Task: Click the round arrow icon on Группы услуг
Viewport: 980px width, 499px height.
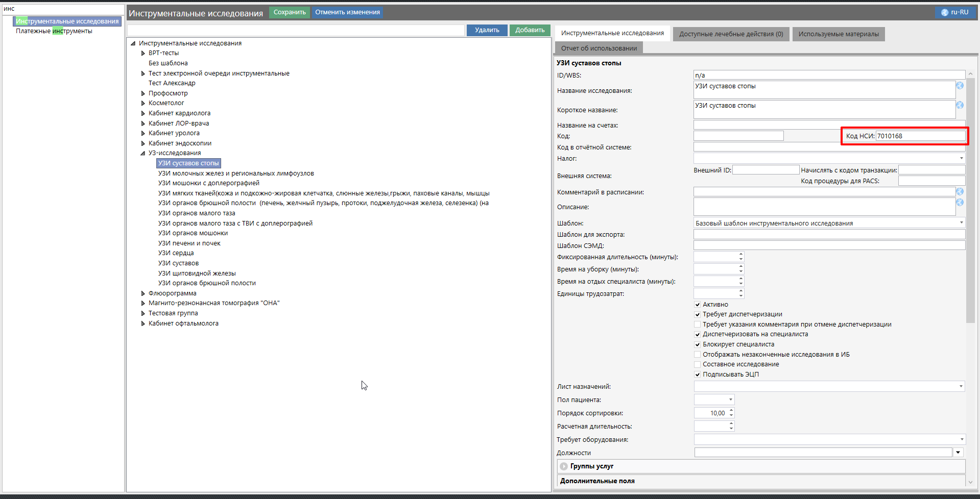Action: [x=564, y=466]
